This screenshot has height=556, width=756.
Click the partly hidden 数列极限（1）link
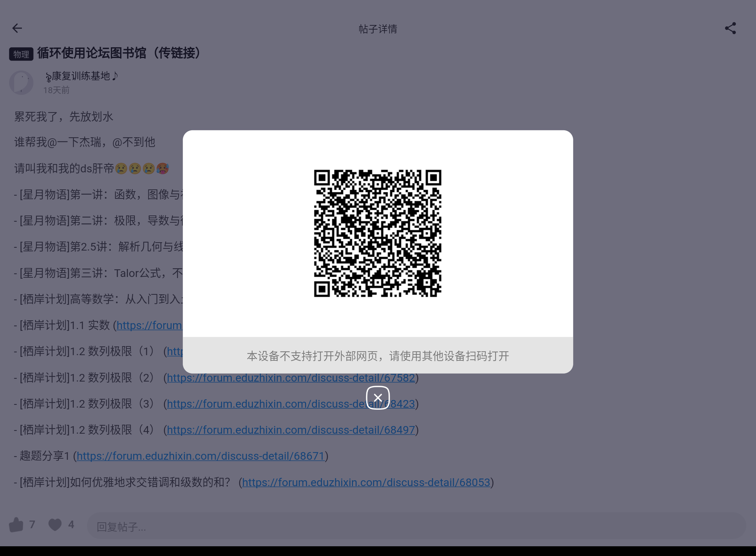pyautogui.click(x=175, y=352)
